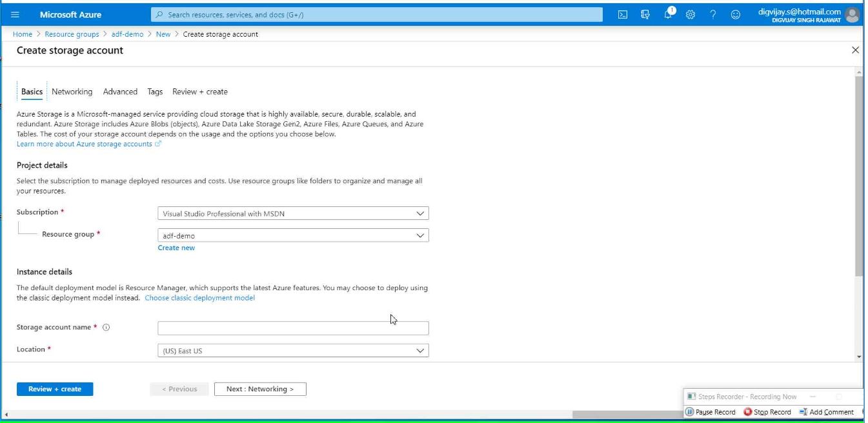Image resolution: width=868 pixels, height=423 pixels.
Task: Click the Storage account name field
Action: 293,328
